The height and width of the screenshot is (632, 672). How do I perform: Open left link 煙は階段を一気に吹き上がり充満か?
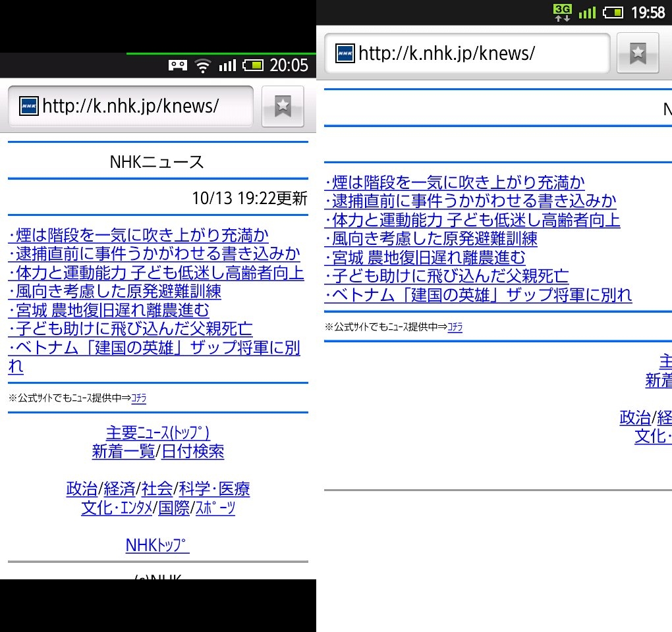[x=138, y=235]
